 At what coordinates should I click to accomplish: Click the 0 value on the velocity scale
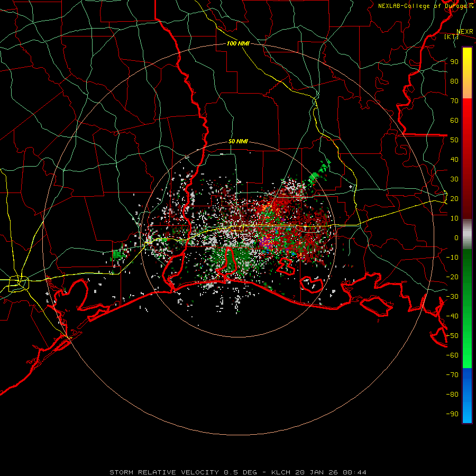456,238
